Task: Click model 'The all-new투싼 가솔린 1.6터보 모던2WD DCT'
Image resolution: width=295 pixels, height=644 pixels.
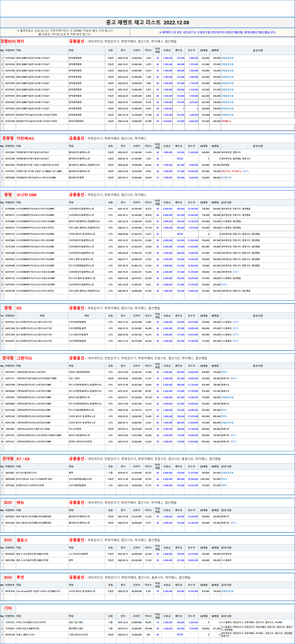Action: point(39,591)
